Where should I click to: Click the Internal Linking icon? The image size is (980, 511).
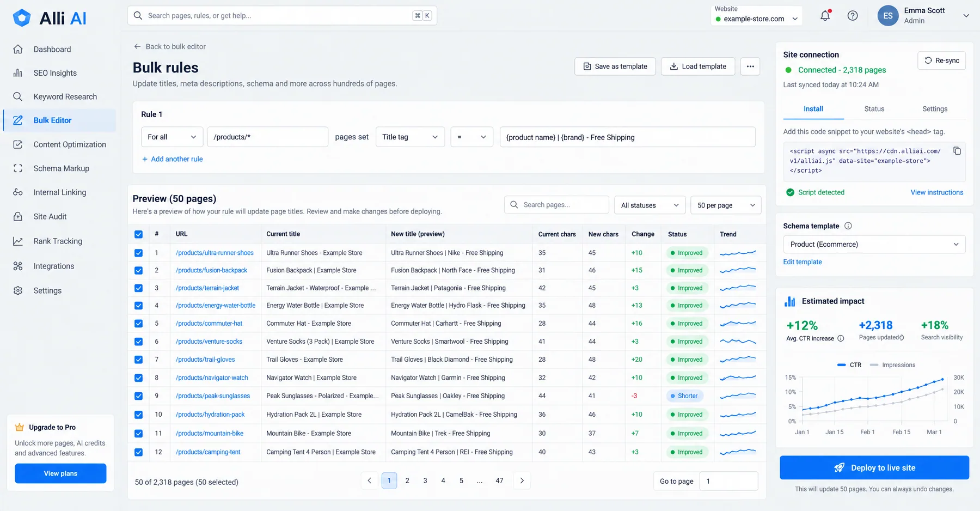18,192
